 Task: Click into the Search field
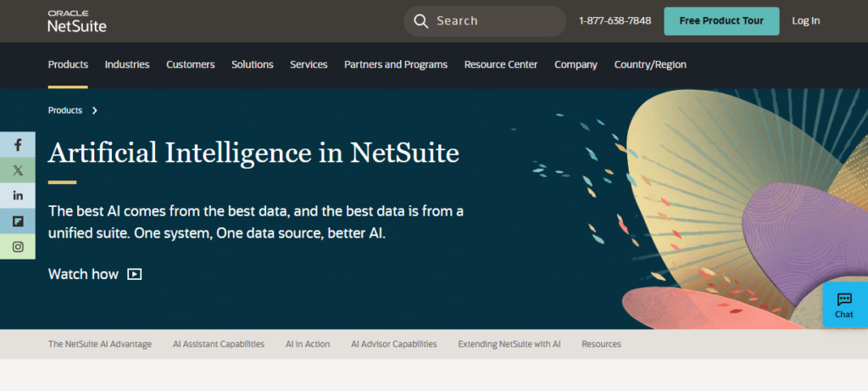pyautogui.click(x=485, y=21)
